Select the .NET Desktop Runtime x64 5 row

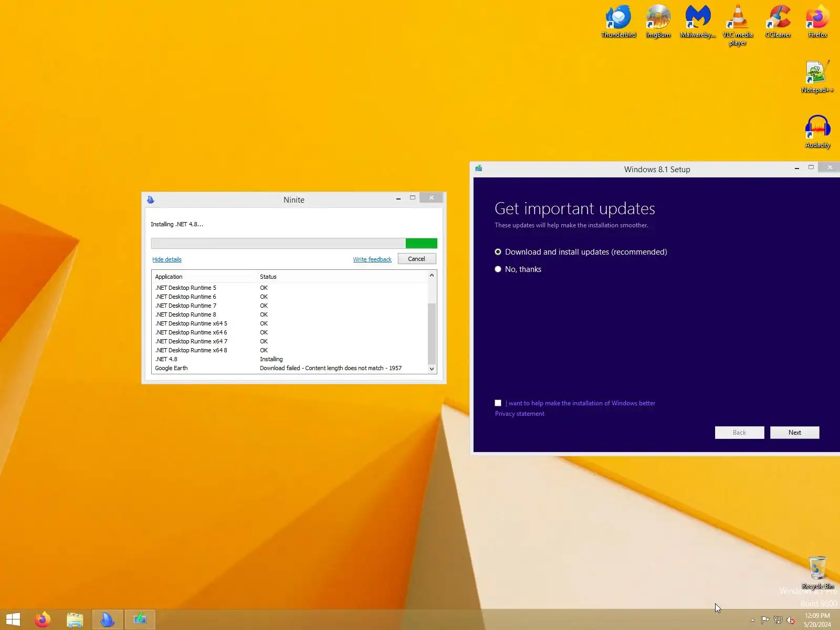[x=289, y=323]
